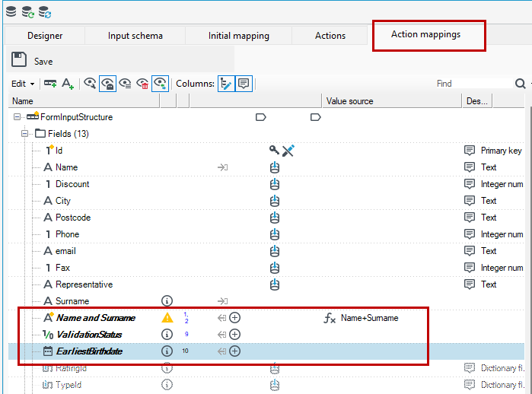Click database icon with green refresh arrow
The height and width of the screenshot is (394, 532).
(x=28, y=12)
